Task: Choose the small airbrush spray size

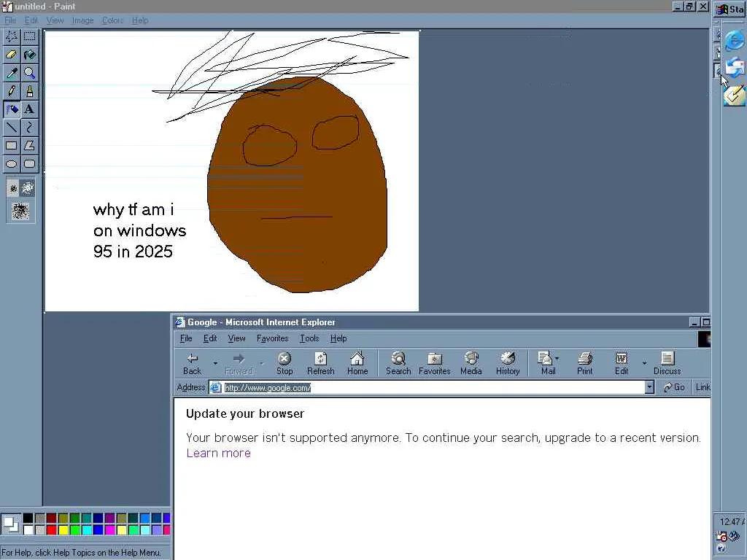Action: (x=13, y=189)
